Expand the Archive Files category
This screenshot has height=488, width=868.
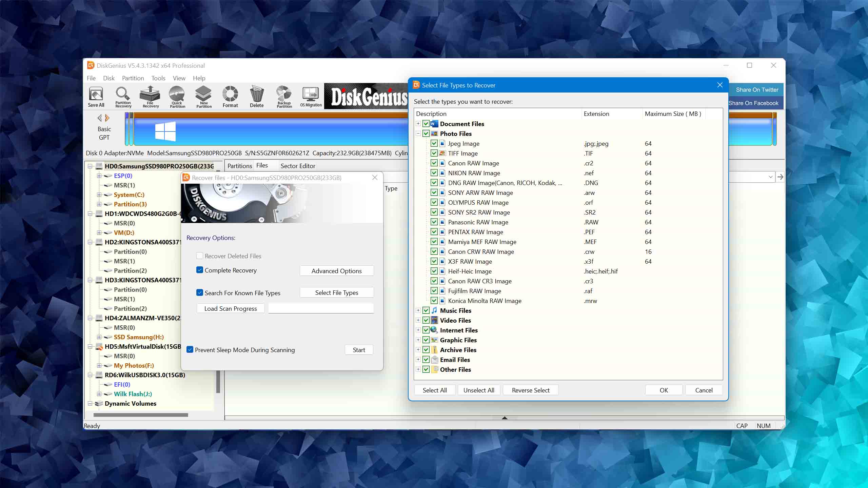(x=418, y=350)
